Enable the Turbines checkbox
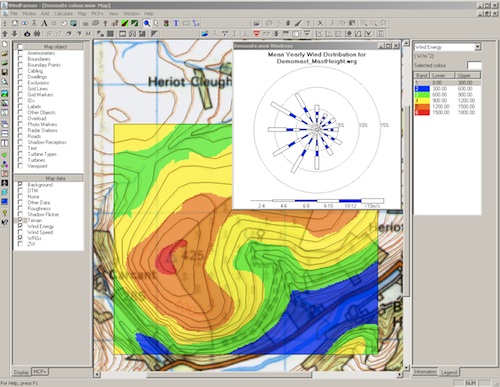 tap(20, 160)
